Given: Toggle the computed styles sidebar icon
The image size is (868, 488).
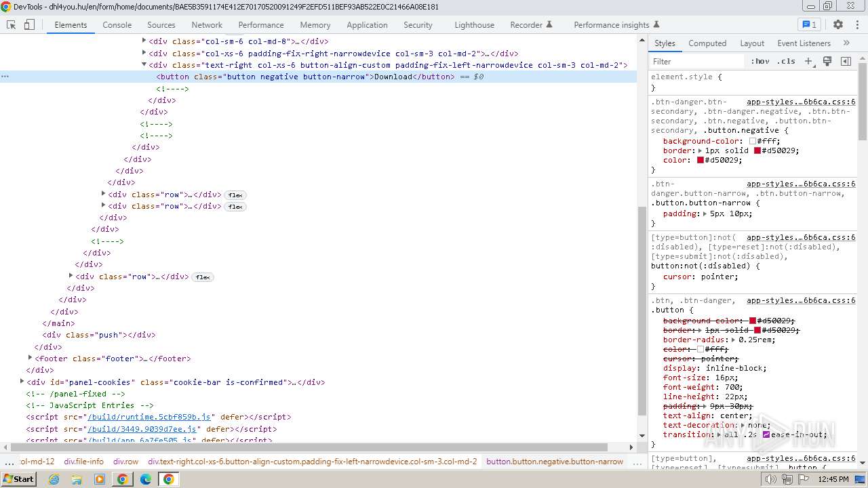Looking at the screenshot, I should click(846, 61).
